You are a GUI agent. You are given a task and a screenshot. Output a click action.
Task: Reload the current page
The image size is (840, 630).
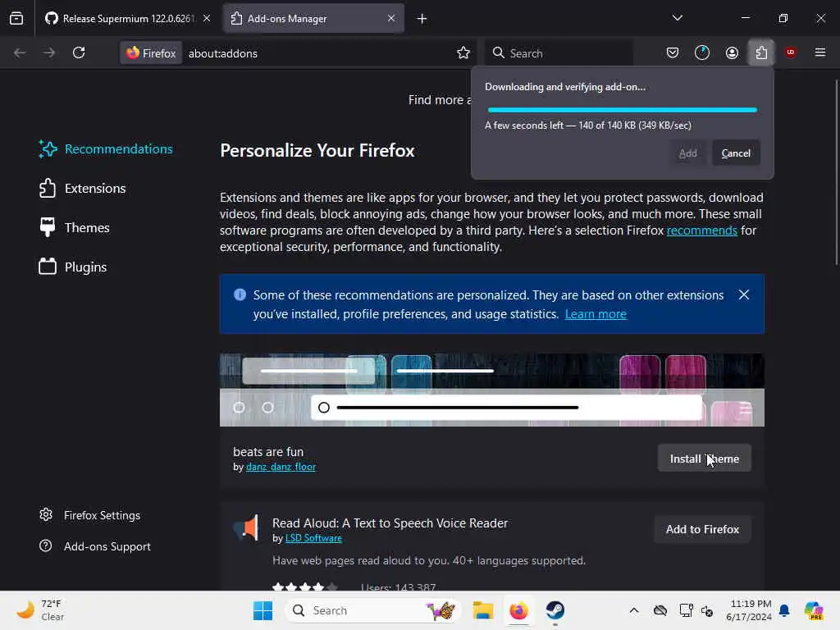pos(79,52)
